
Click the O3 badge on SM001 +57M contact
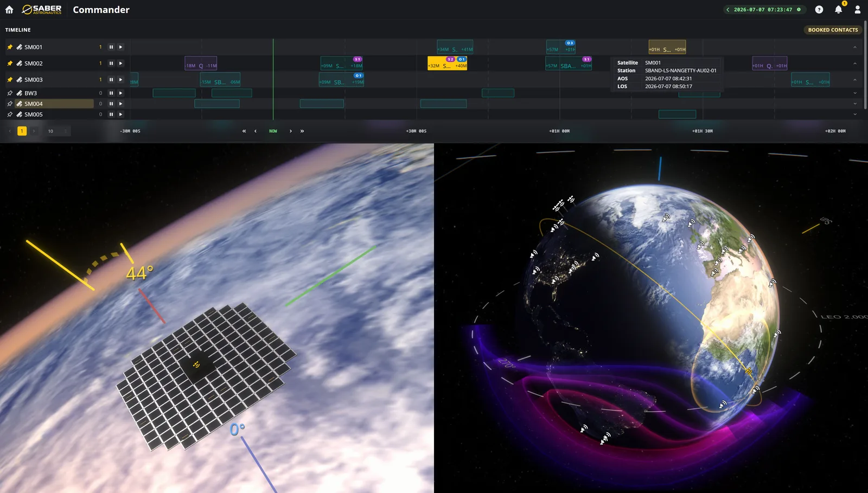pyautogui.click(x=570, y=43)
